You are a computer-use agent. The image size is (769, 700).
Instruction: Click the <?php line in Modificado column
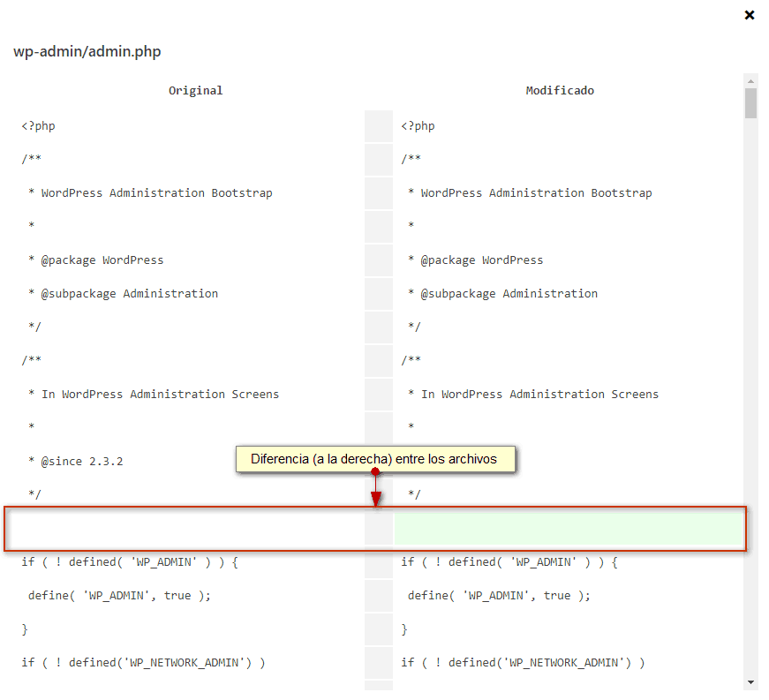pyautogui.click(x=418, y=126)
